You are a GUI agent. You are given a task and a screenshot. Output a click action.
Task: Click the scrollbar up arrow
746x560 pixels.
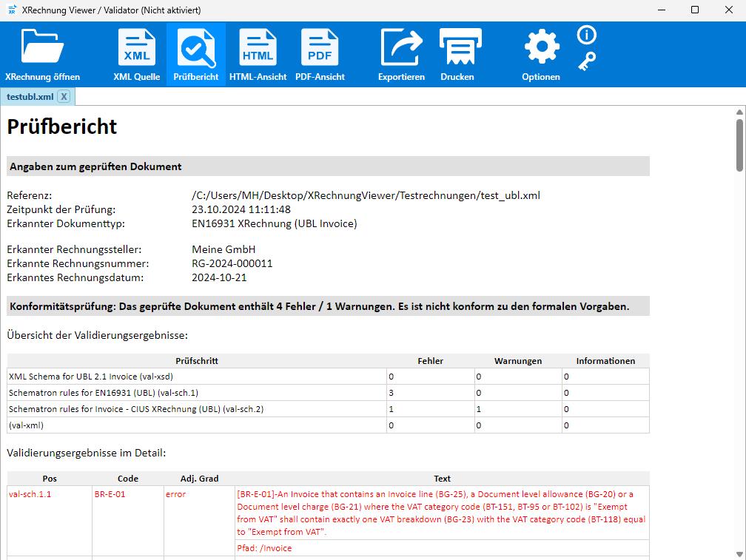[739, 112]
